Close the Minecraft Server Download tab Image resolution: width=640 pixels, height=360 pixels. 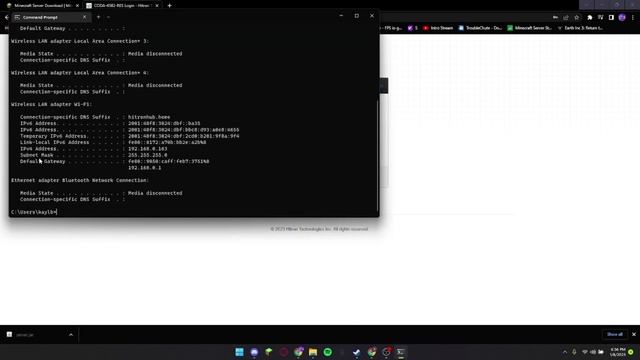[x=77, y=5]
